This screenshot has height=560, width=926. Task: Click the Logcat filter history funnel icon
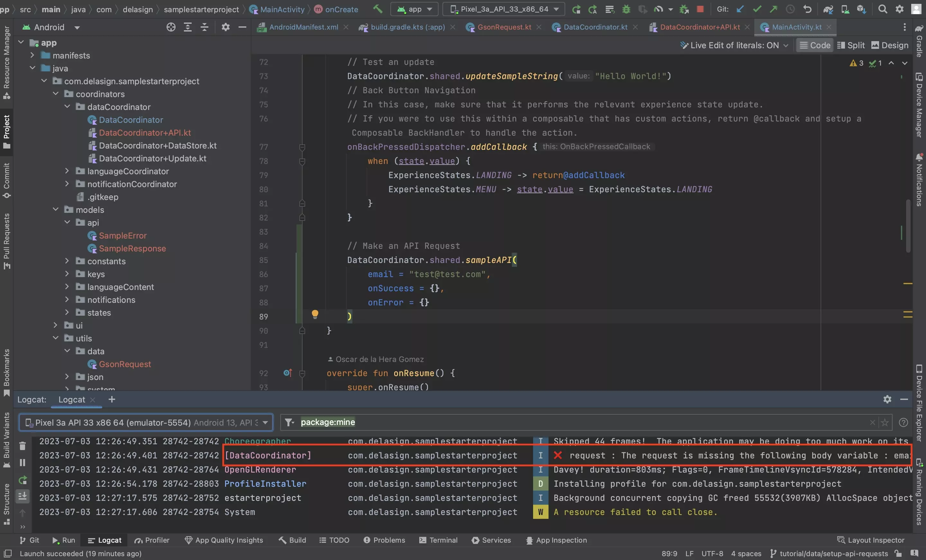coord(289,422)
